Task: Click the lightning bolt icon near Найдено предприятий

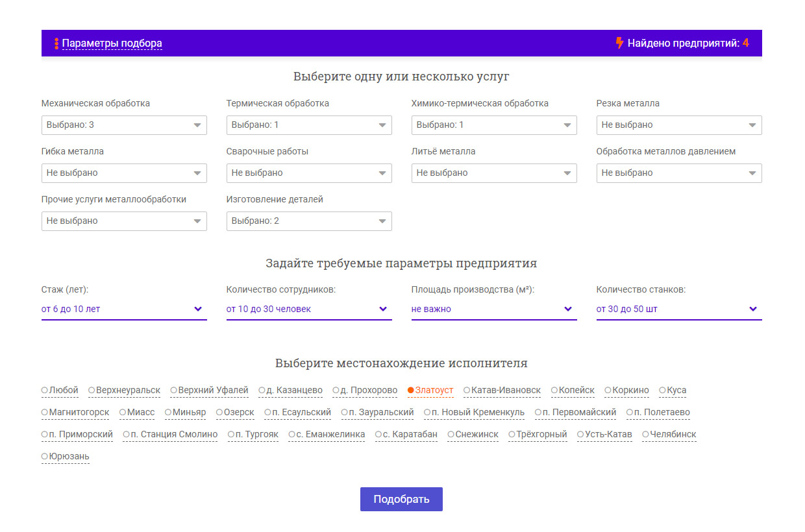Action: [619, 43]
